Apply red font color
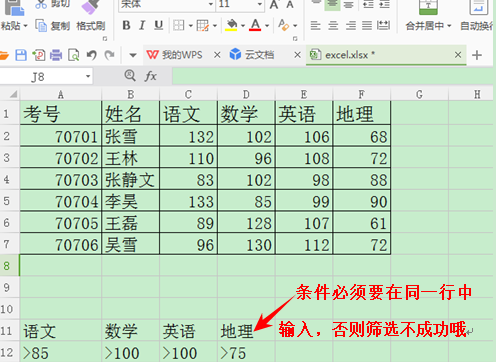 255,25
